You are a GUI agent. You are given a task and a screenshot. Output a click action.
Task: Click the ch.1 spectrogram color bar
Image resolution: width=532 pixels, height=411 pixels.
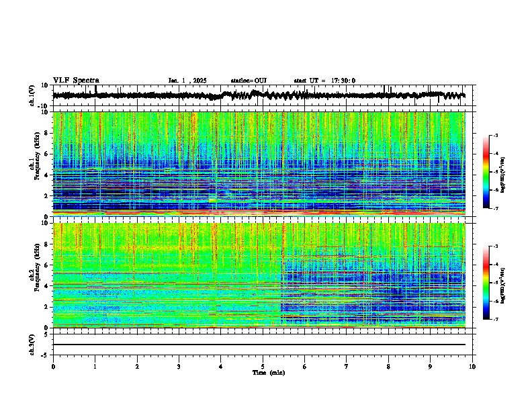486,172
